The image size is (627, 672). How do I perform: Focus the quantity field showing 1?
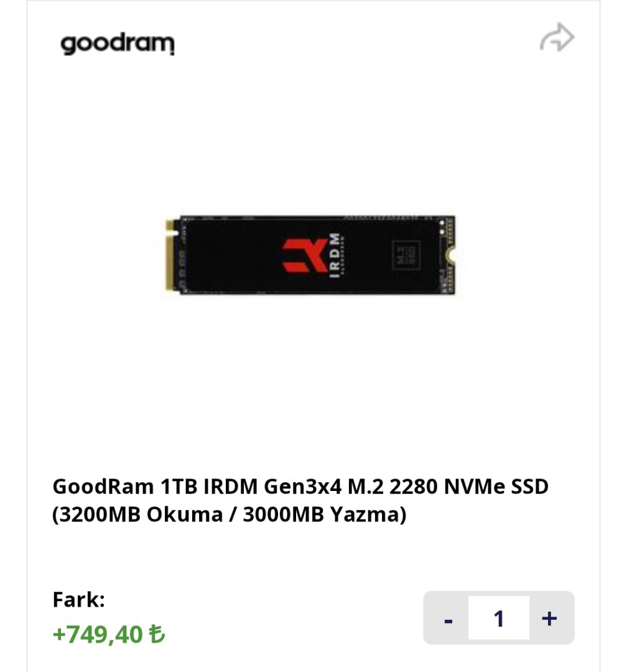(x=499, y=618)
